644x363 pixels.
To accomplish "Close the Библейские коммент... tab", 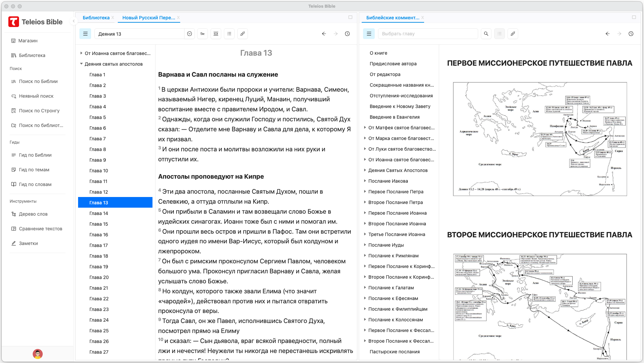I will coord(422,18).
